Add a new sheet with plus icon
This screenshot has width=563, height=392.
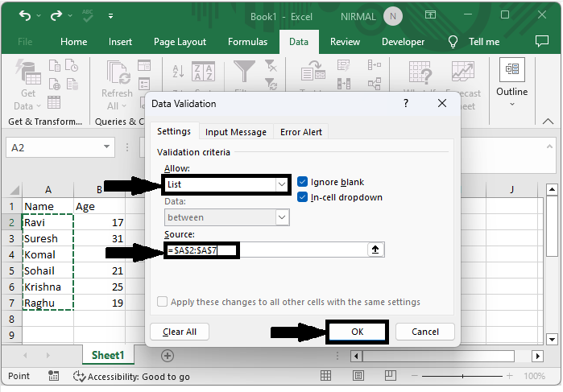pyautogui.click(x=168, y=355)
